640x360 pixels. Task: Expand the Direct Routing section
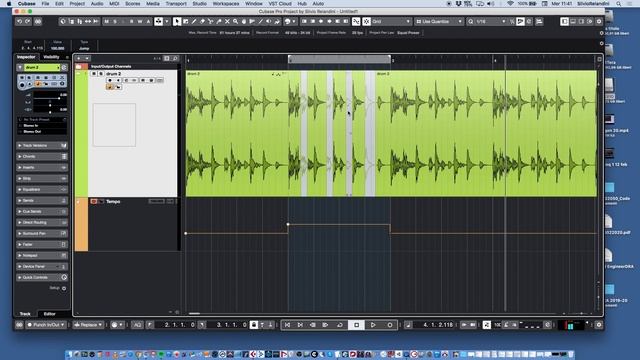[x=42, y=222]
